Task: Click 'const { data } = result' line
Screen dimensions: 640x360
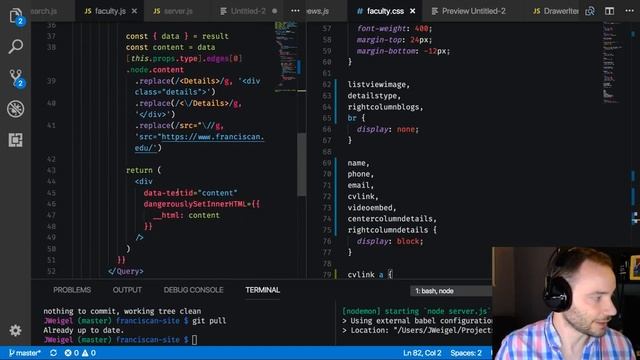Action: click(177, 36)
